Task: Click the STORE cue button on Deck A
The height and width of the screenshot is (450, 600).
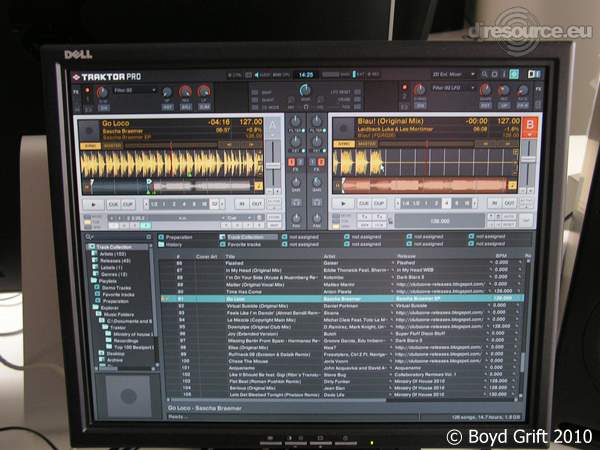Action: (x=274, y=217)
